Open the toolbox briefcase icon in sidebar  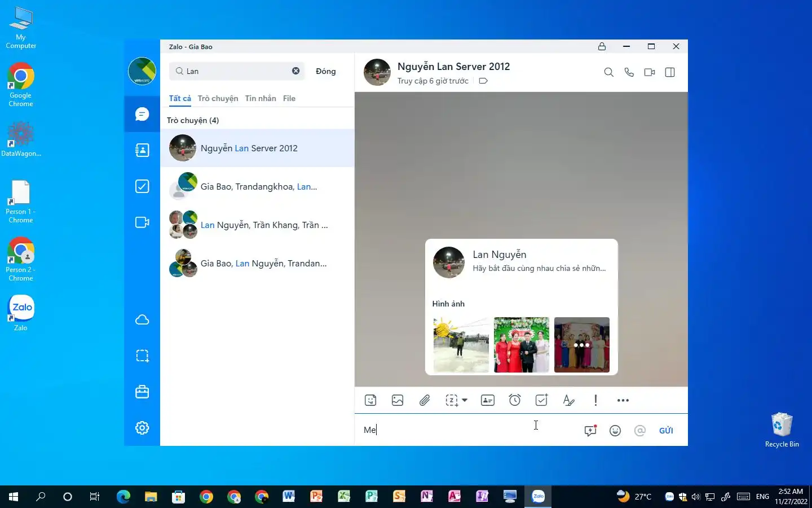pos(142,392)
